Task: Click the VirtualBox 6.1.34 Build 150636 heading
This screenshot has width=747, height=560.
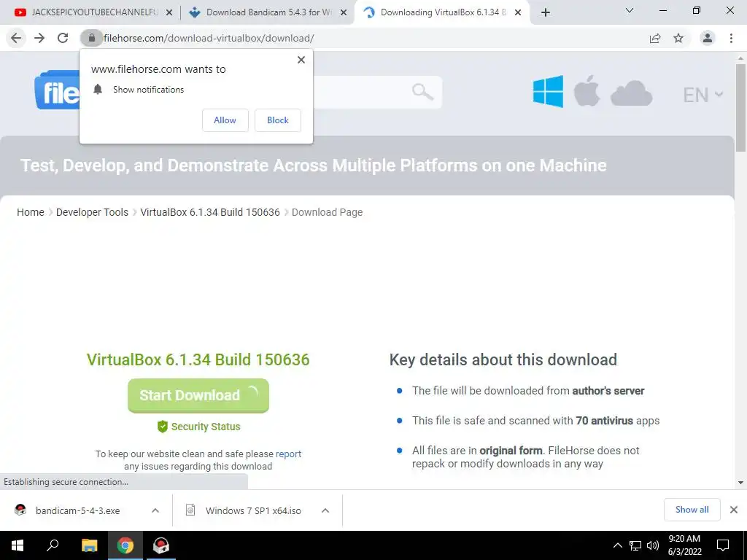Action: [x=198, y=359]
